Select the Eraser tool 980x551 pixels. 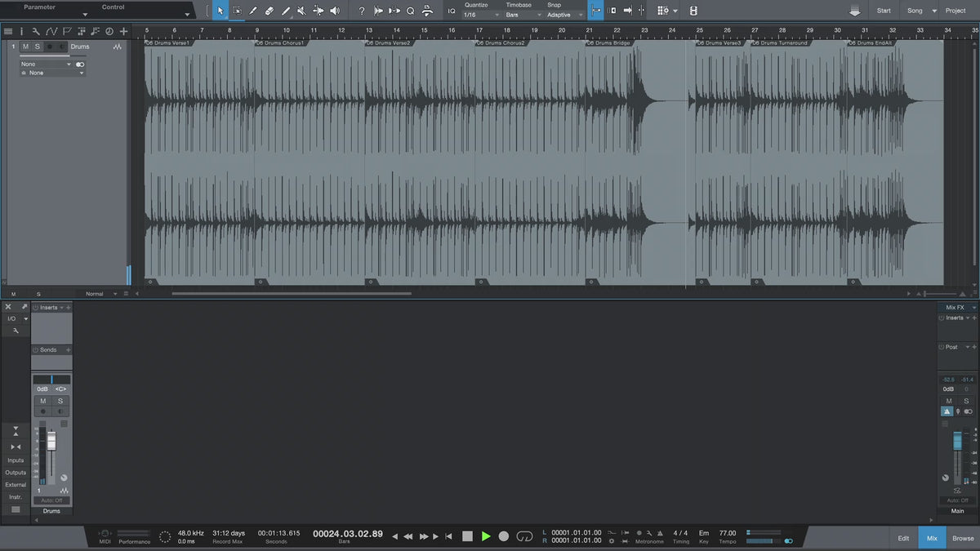tap(269, 11)
